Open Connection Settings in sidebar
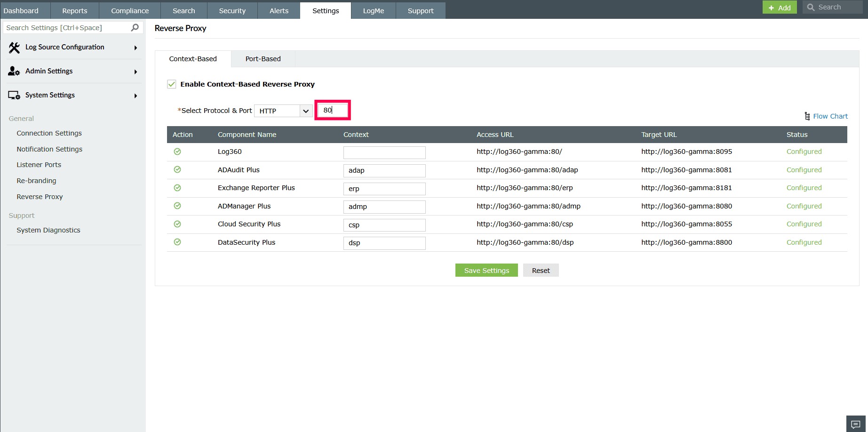This screenshot has width=868, height=432. tap(49, 133)
